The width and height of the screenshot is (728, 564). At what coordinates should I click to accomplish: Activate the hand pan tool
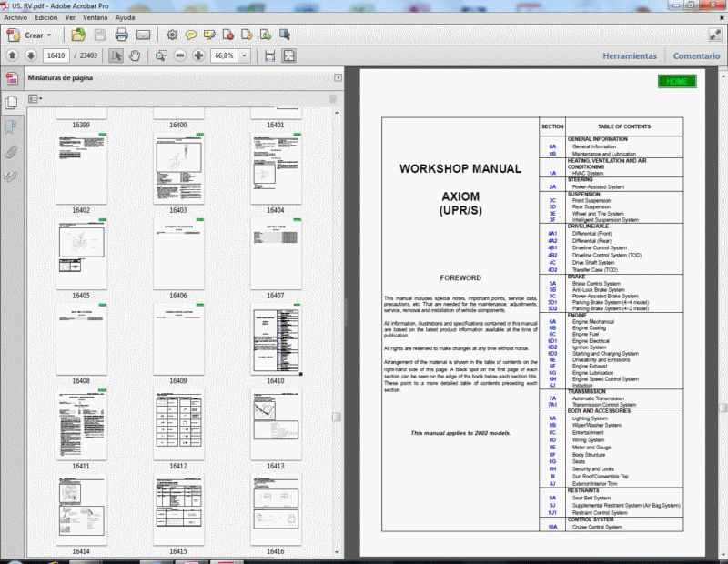(135, 55)
